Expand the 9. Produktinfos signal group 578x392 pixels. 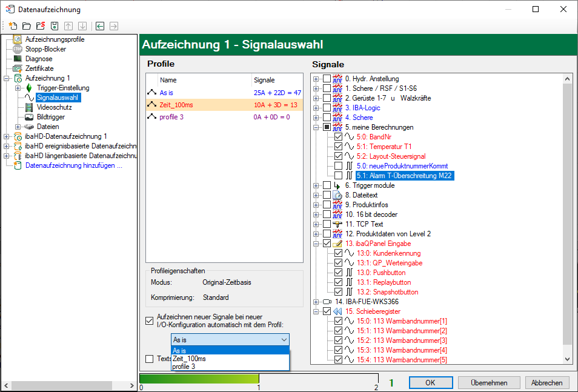[x=316, y=205]
